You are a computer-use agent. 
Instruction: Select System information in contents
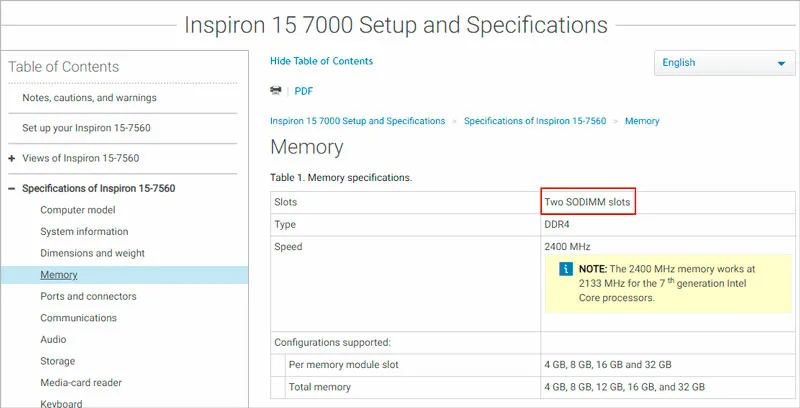click(x=84, y=232)
